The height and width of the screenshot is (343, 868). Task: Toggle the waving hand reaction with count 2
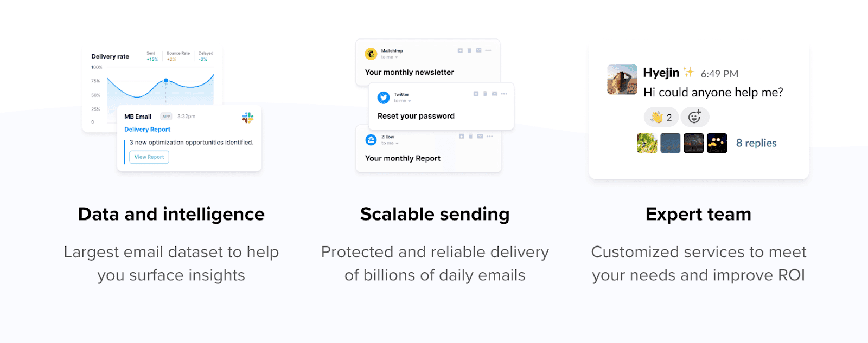[x=661, y=117]
